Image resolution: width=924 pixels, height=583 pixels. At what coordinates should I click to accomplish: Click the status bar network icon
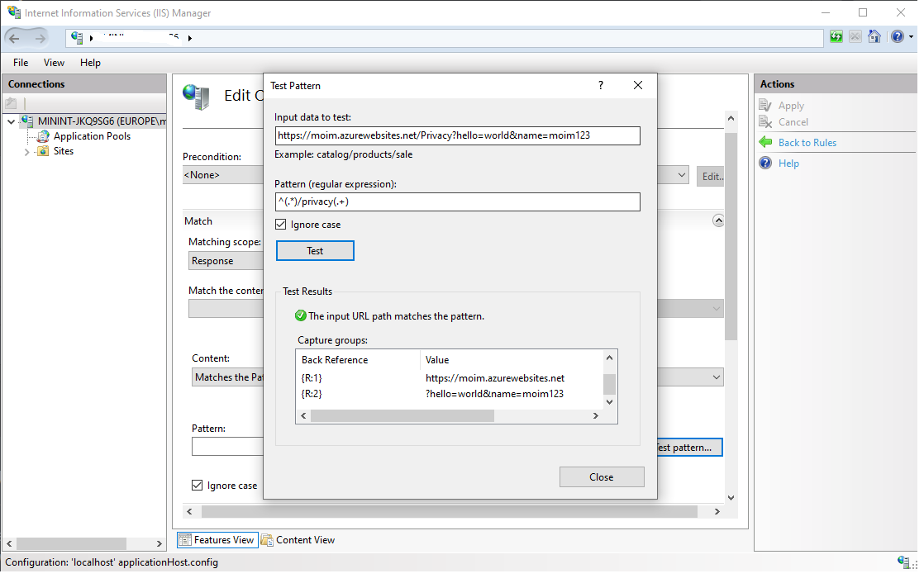pos(904,562)
